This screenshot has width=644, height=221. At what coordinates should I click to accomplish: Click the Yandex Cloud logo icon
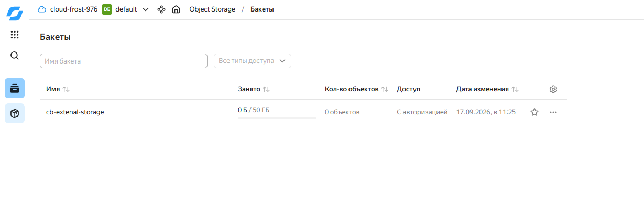[x=15, y=13]
